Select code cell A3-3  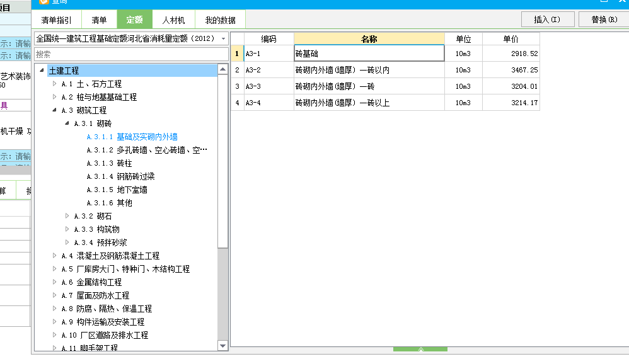tap(268, 86)
